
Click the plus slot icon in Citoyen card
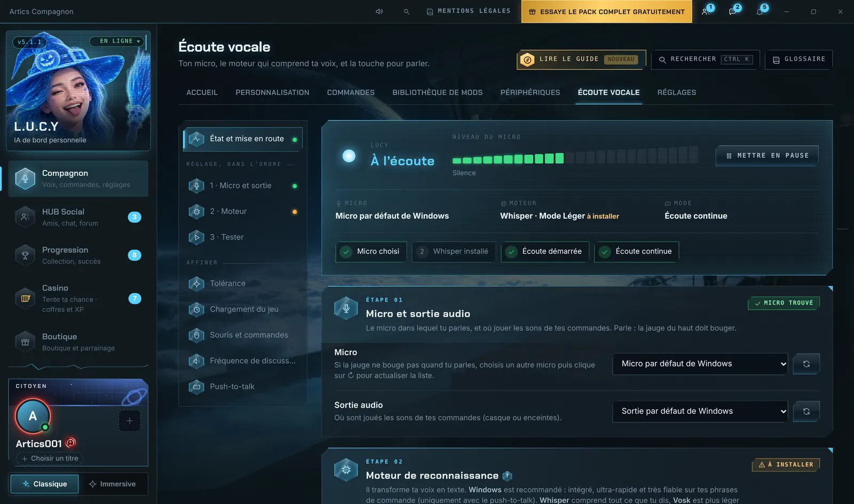(129, 421)
